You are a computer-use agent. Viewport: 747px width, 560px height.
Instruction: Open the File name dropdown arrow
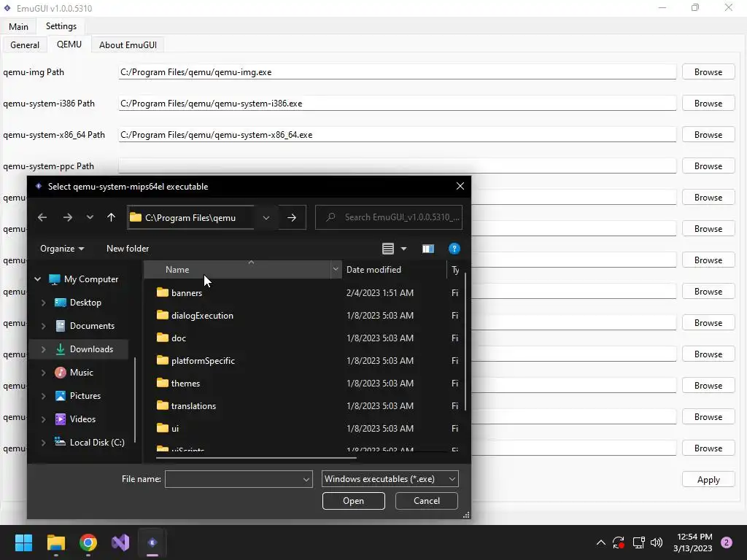(x=306, y=479)
